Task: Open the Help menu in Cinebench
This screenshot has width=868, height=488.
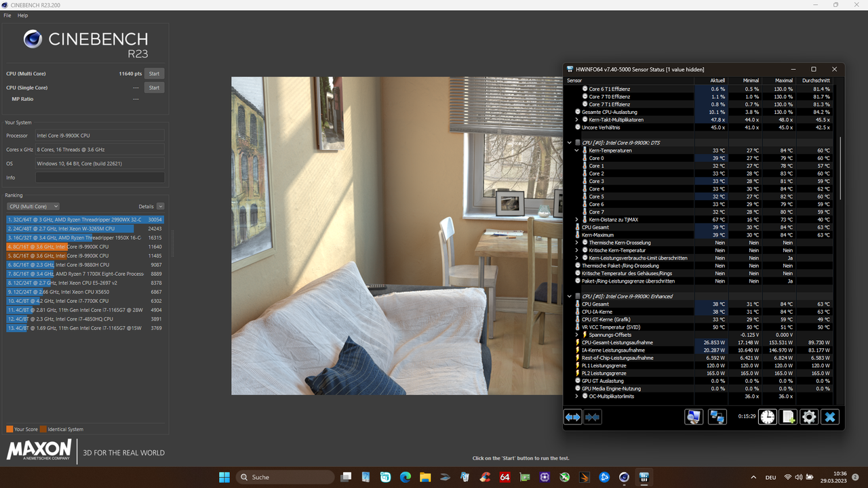Action: 22,15
